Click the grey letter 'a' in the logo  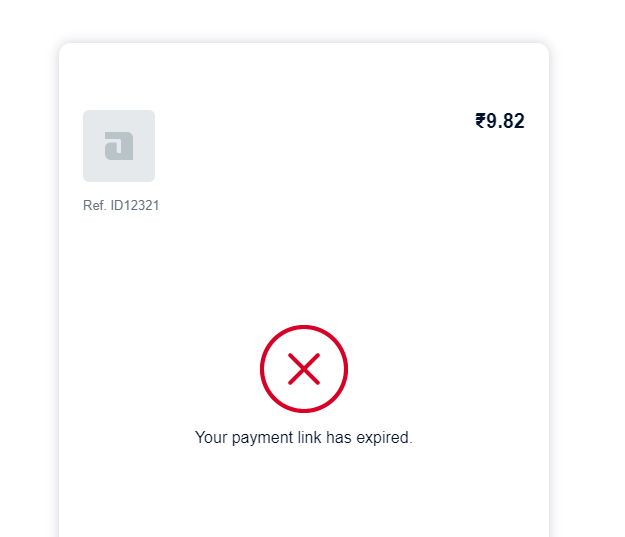(x=119, y=146)
